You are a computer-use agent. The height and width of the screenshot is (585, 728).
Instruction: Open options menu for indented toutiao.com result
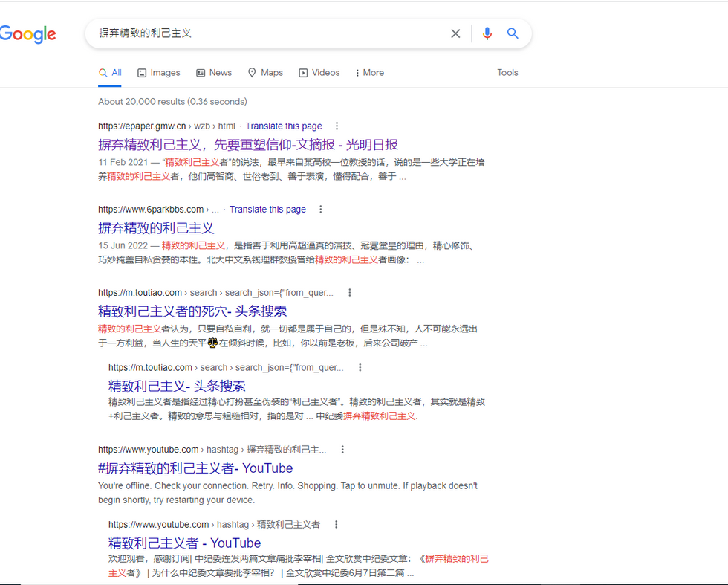(x=360, y=367)
